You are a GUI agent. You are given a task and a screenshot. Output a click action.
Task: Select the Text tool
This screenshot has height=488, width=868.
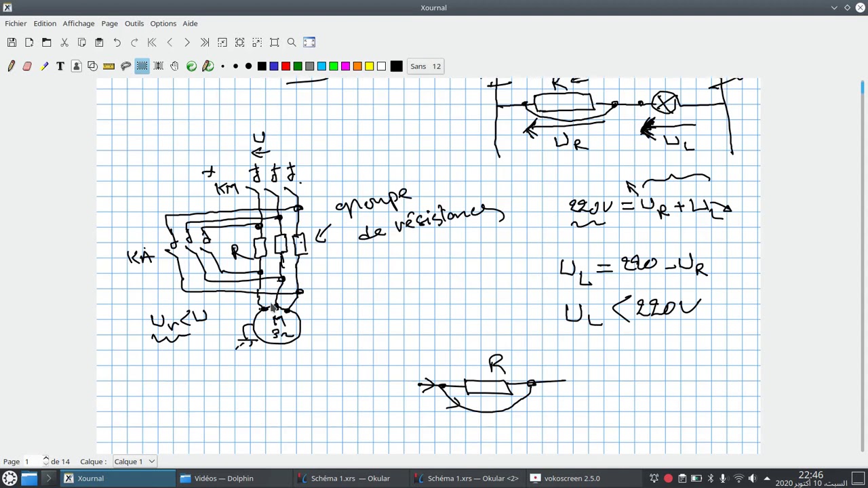click(60, 66)
